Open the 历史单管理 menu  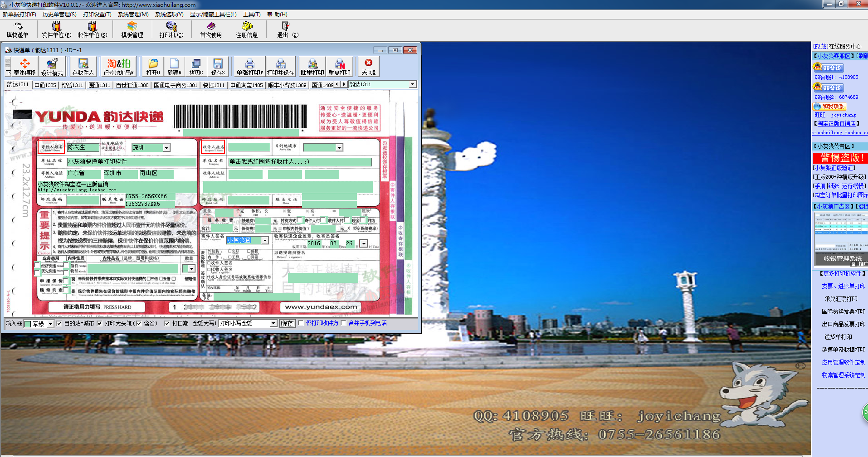[59, 15]
